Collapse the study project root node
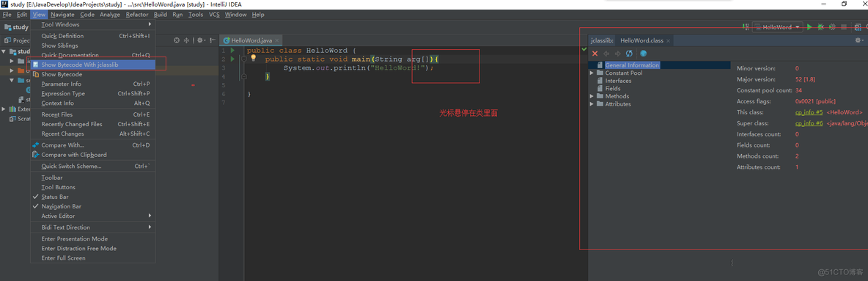Viewport: 868px width, 281px height. [4, 51]
